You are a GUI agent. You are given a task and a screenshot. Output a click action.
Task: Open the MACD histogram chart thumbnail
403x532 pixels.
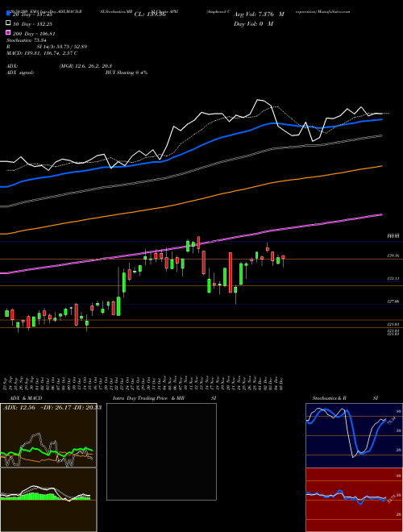48,500
